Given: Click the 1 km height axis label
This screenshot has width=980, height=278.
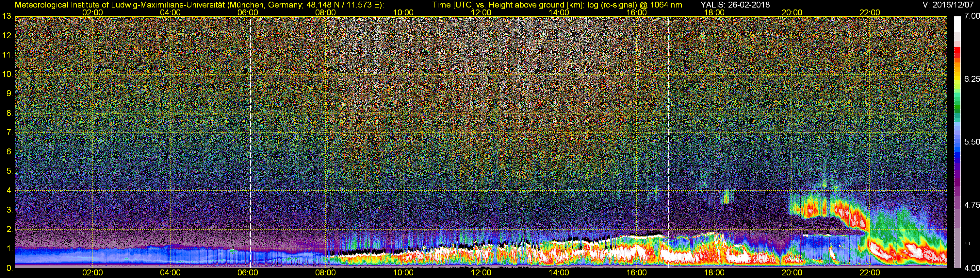Looking at the screenshot, I should pyautogui.click(x=9, y=249).
